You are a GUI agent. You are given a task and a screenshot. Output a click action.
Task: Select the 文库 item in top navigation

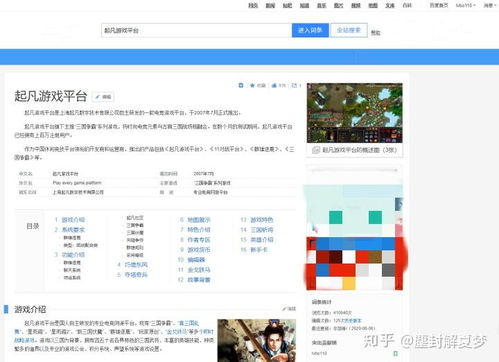[x=390, y=5]
